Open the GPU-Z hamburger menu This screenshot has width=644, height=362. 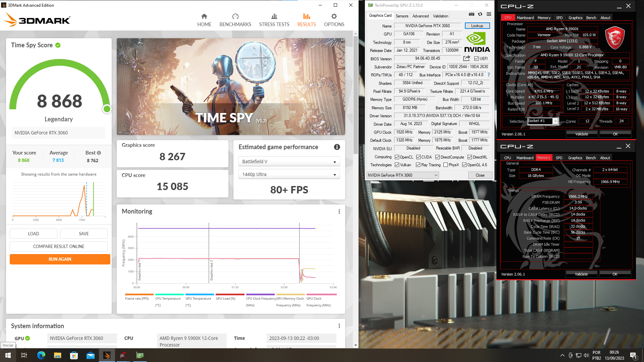[489, 14]
